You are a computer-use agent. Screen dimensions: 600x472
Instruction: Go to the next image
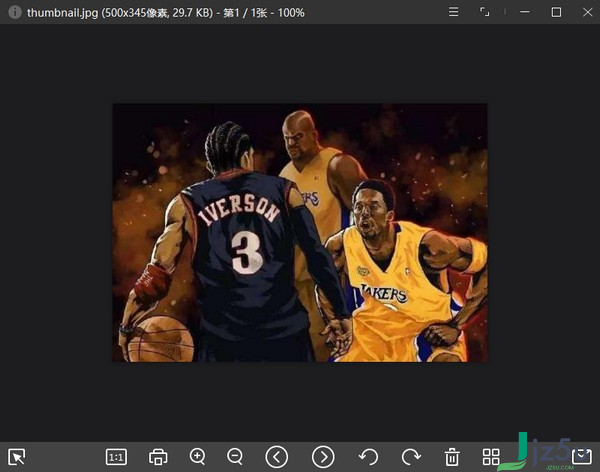323,457
